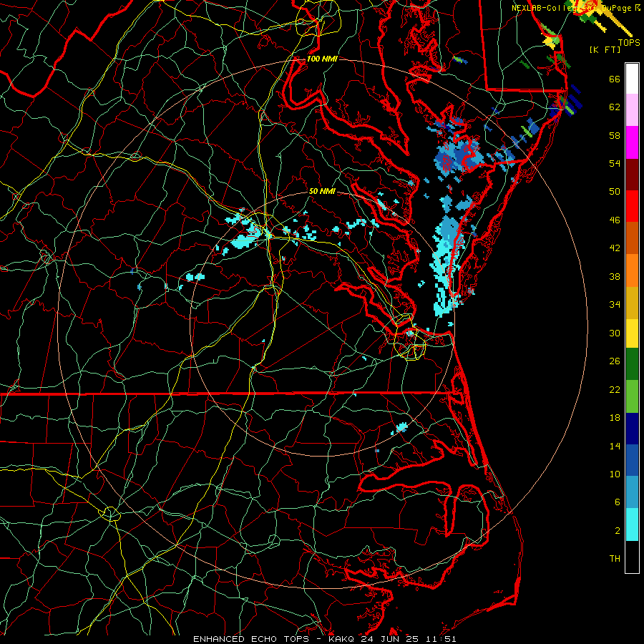Click the cyan legend swatch
This screenshot has width=644, height=644.
click(x=632, y=525)
